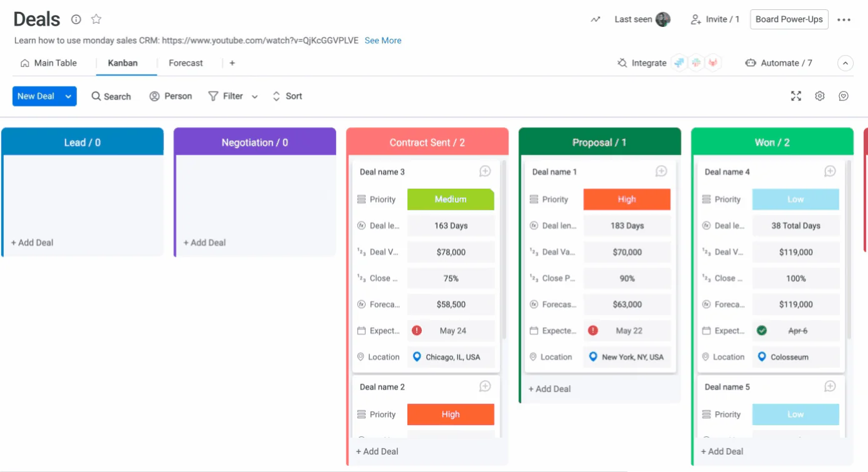Filter by Person in the toolbar
Image resolution: width=868 pixels, height=472 pixels.
point(171,96)
